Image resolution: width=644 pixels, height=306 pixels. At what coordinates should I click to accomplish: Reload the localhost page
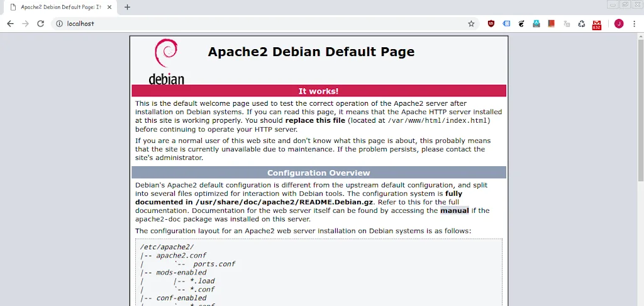[40, 23]
